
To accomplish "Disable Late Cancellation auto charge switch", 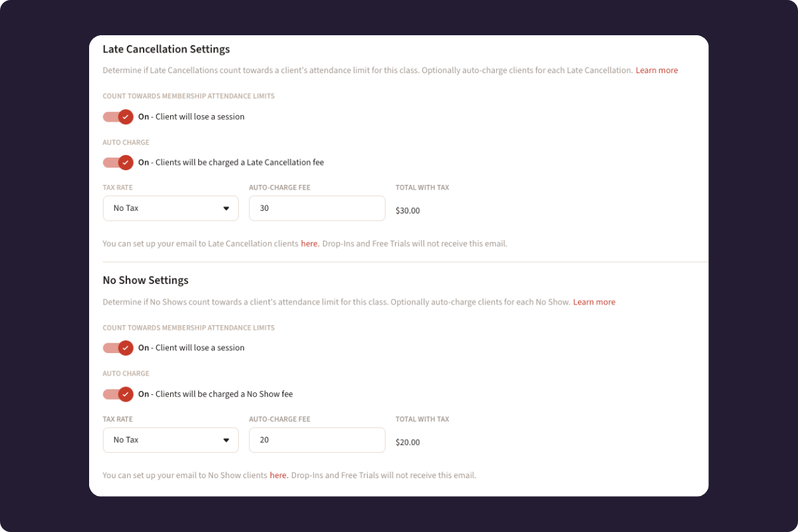I will click(x=118, y=162).
